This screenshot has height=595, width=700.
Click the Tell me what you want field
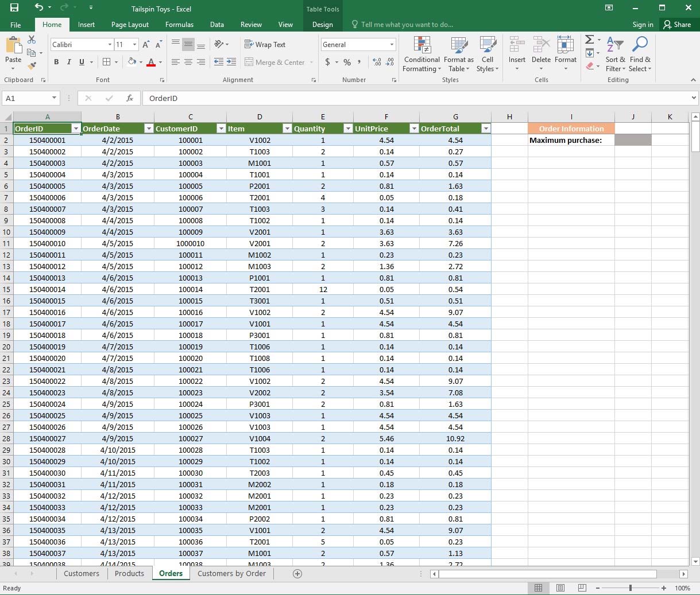pos(407,25)
